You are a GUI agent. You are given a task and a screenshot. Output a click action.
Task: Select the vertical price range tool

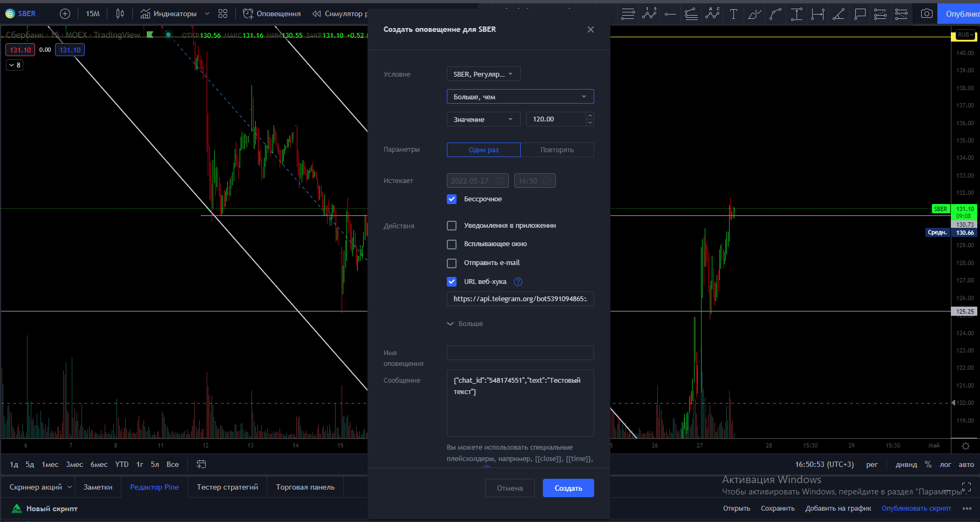(797, 14)
